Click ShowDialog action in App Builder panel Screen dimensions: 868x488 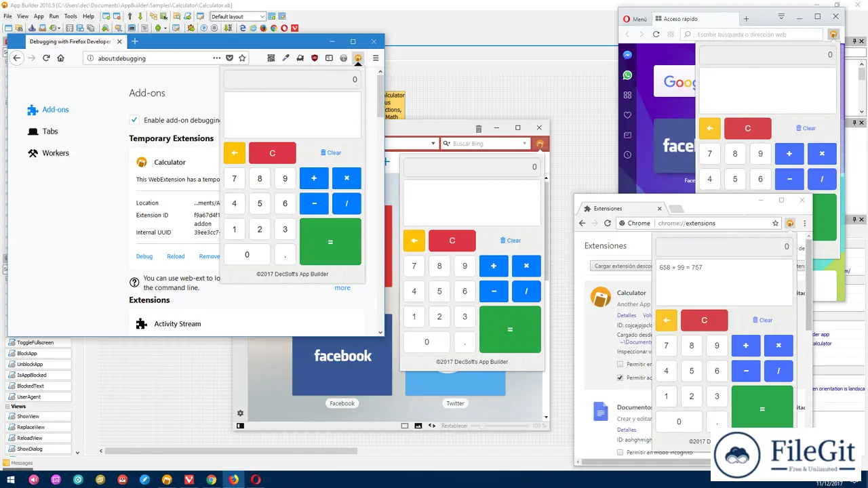[39, 449]
